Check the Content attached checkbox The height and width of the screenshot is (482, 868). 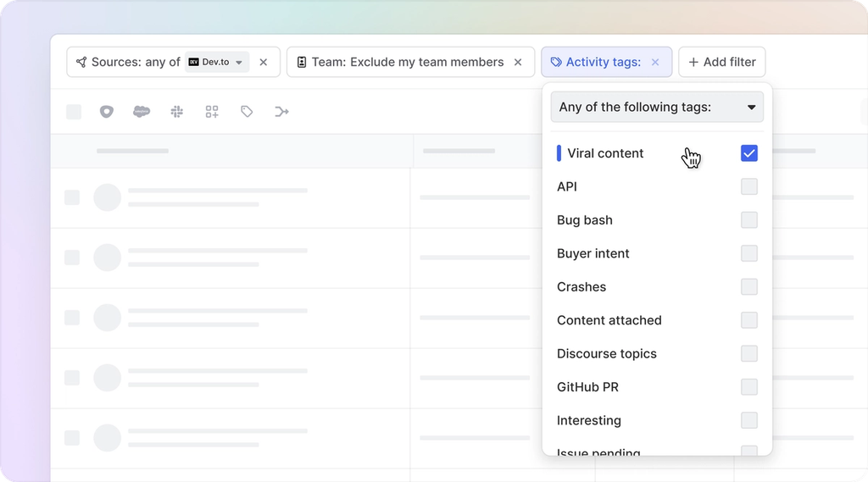(749, 320)
